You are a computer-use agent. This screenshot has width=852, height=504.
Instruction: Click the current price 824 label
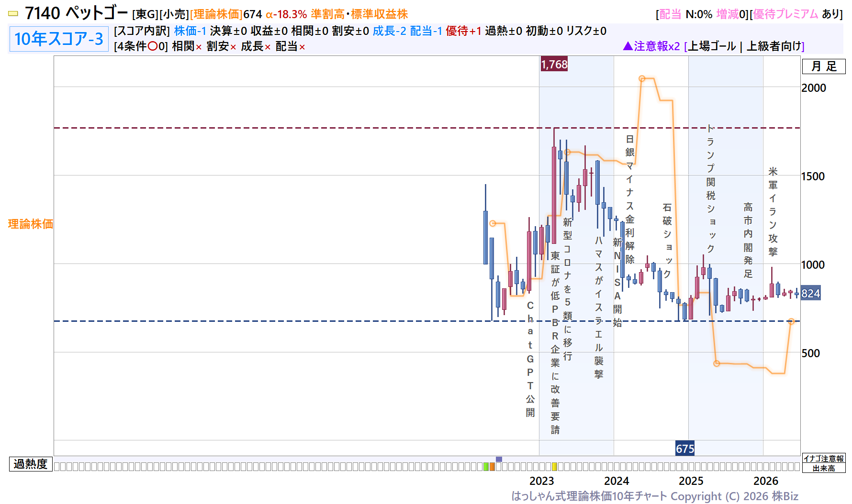[x=811, y=293]
